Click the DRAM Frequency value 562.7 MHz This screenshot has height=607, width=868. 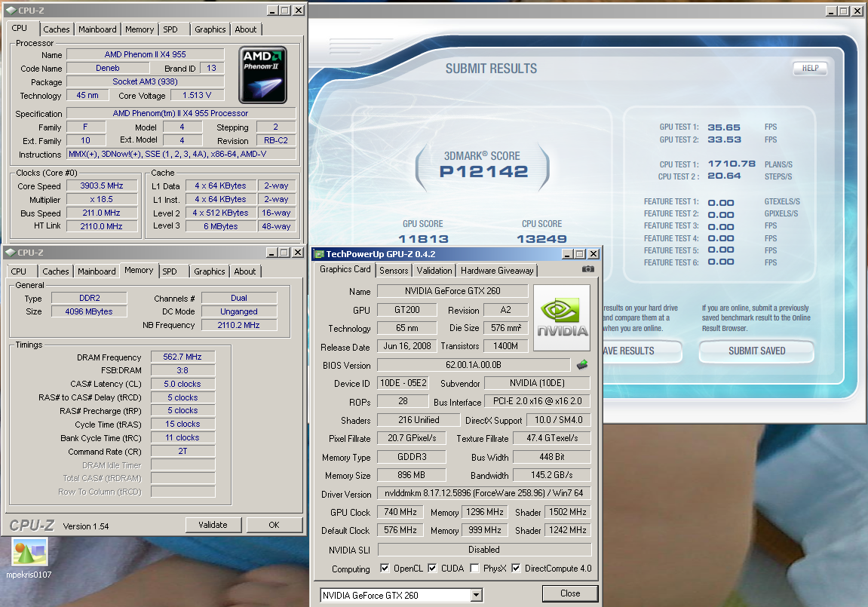pos(182,357)
